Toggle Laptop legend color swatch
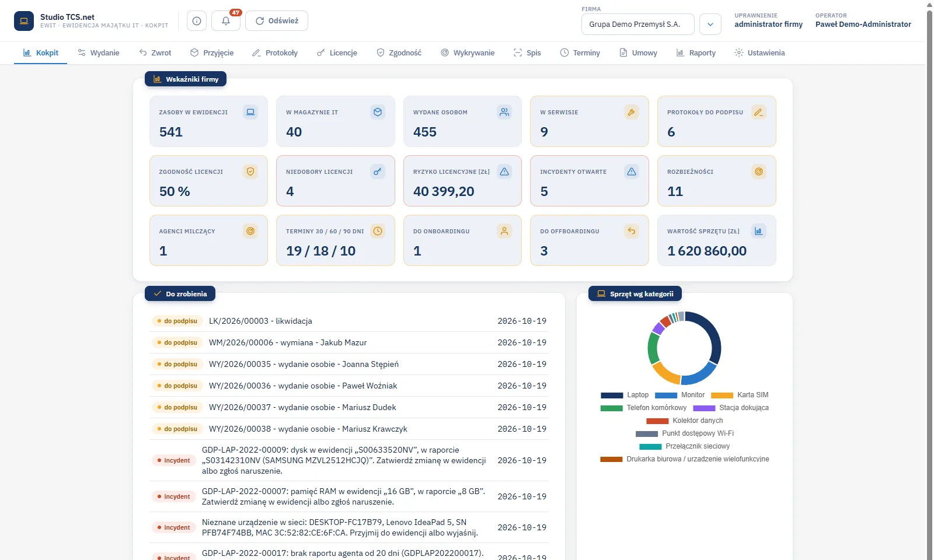 click(x=612, y=395)
